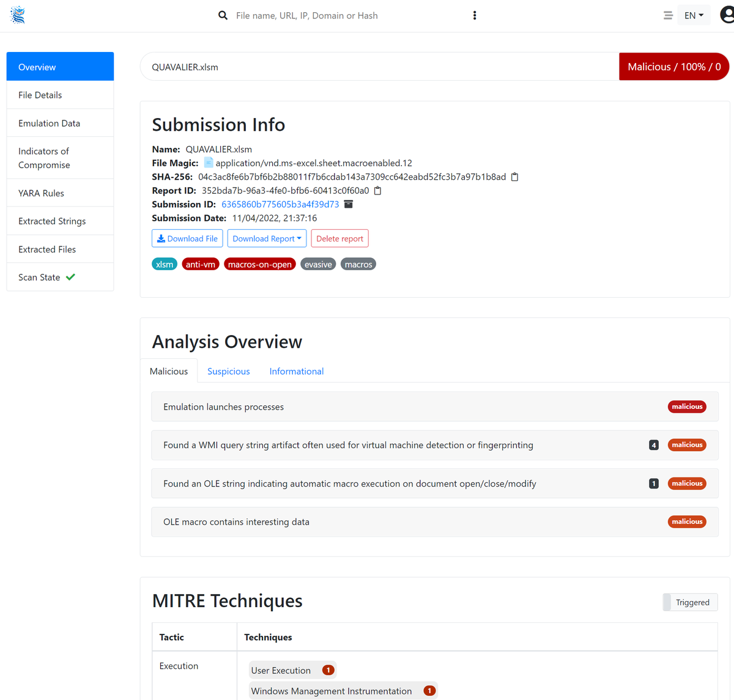The image size is (734, 700).
Task: Click the green Scan State checkmark
Action: pos(71,277)
